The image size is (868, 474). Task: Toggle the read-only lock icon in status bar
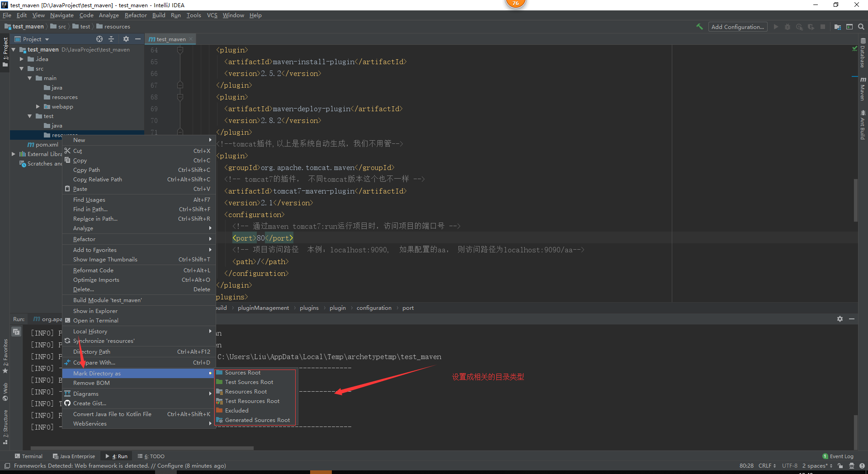click(840, 466)
